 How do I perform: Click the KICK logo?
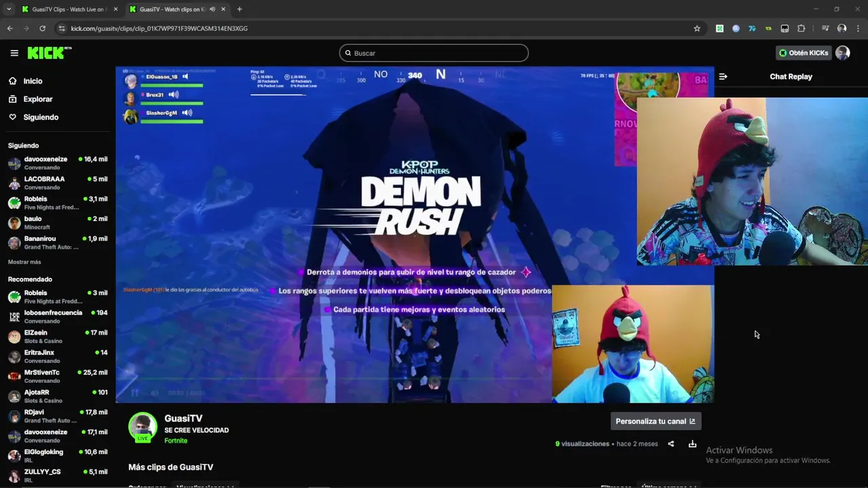point(49,53)
